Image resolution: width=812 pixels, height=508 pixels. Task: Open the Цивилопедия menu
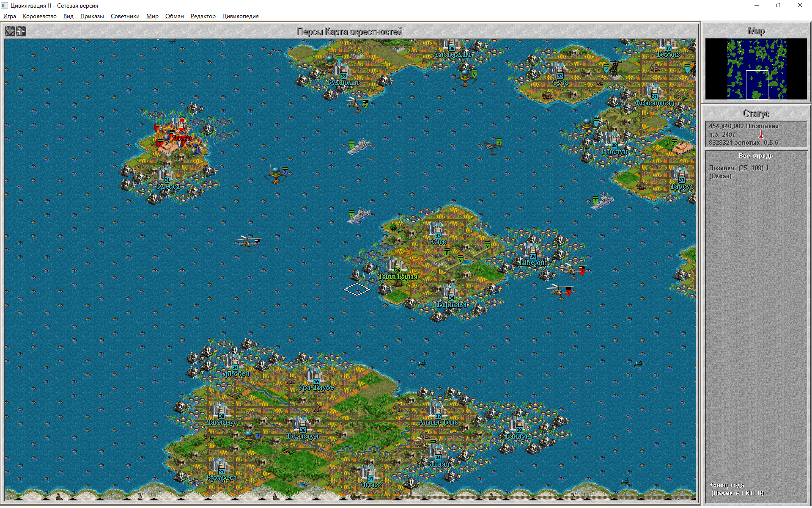(241, 16)
